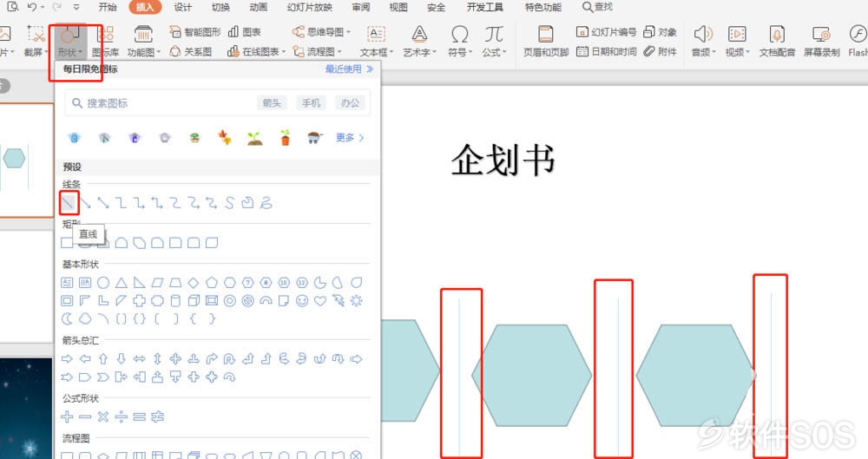Open the 艺术字 word art dropdown

pyautogui.click(x=419, y=42)
